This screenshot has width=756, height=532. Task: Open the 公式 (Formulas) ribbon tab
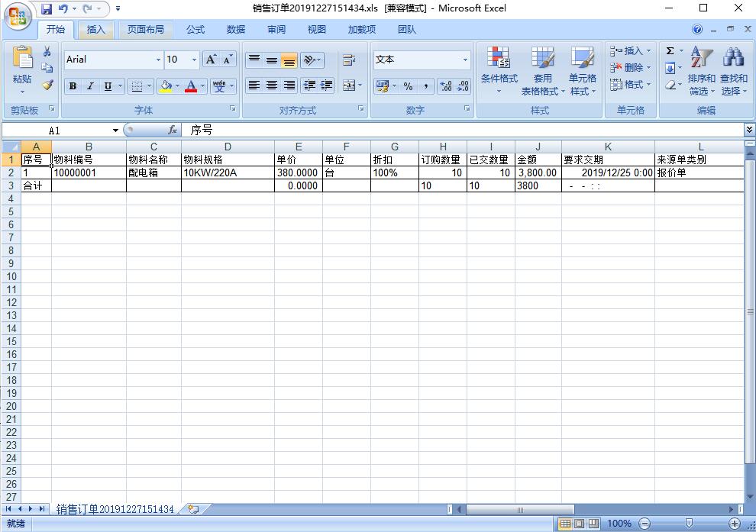coord(195,30)
